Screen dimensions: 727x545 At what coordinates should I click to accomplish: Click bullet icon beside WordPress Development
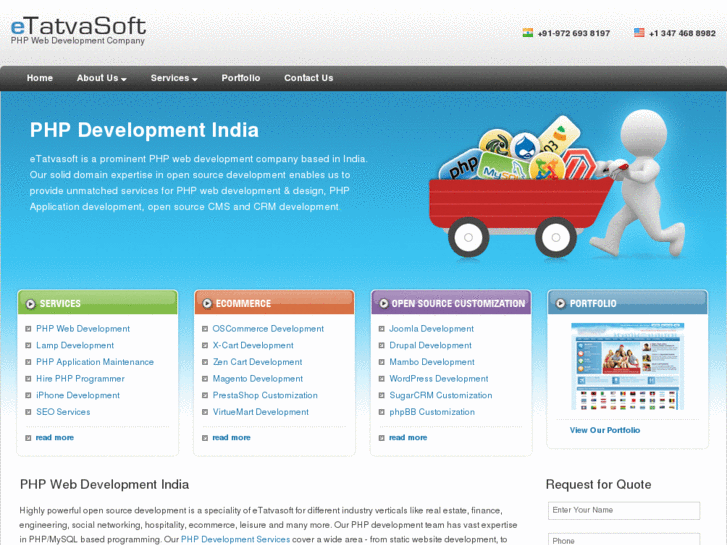(382, 379)
